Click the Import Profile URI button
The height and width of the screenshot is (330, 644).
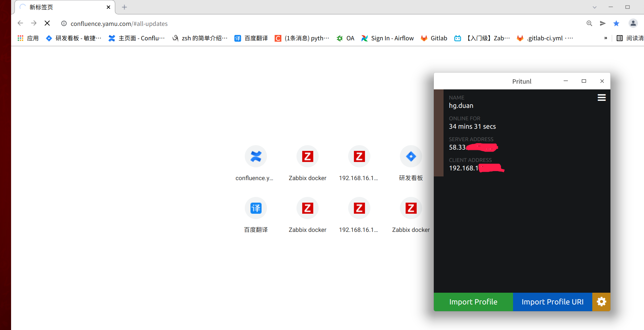click(x=552, y=302)
